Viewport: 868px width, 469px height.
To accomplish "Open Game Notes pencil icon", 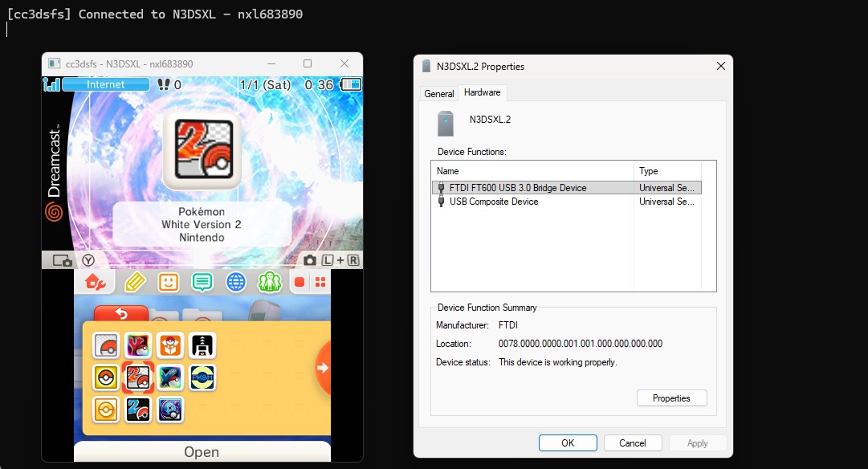I will (135, 283).
